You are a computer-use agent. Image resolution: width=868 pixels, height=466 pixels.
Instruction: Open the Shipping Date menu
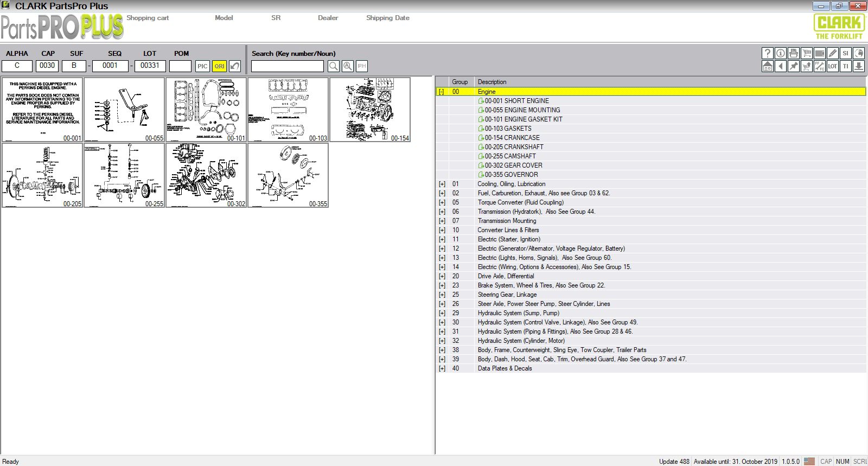pyautogui.click(x=388, y=18)
